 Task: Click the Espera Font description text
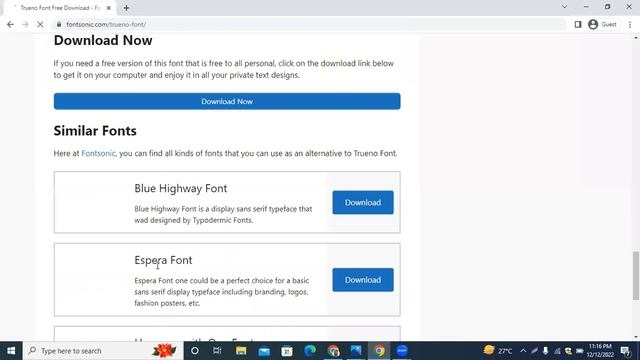pos(222,292)
